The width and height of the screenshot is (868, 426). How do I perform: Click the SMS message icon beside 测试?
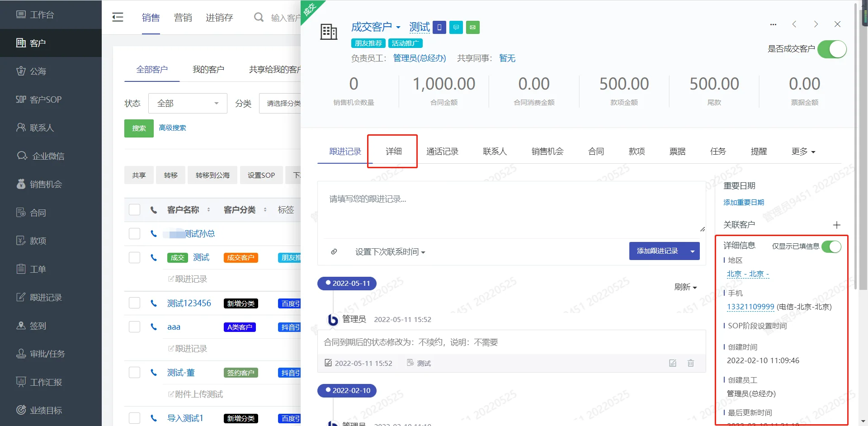click(x=456, y=28)
